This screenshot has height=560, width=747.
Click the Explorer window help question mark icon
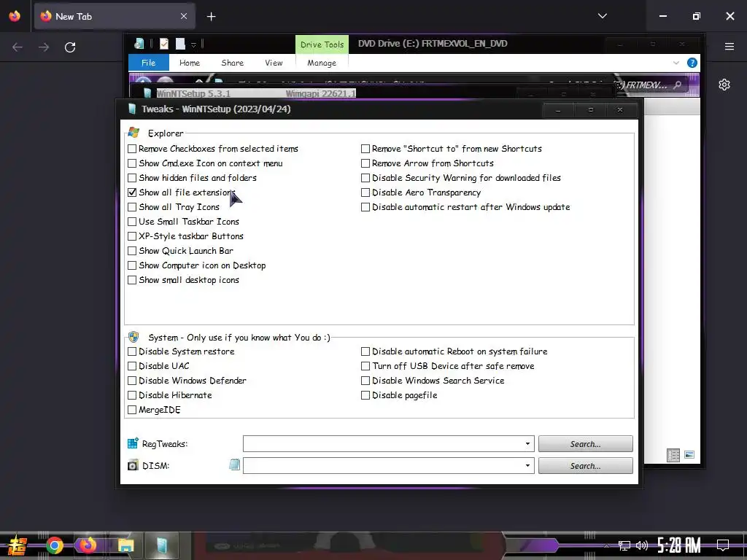tap(692, 63)
